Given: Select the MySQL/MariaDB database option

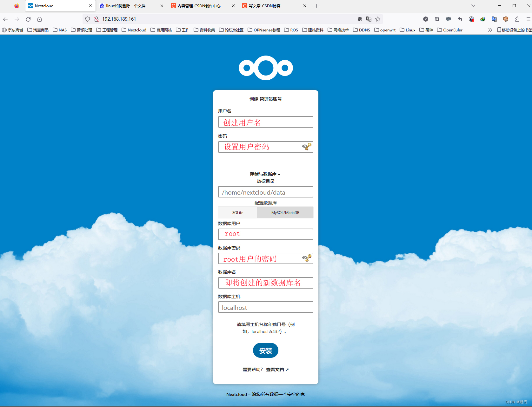Looking at the screenshot, I should tap(285, 212).
